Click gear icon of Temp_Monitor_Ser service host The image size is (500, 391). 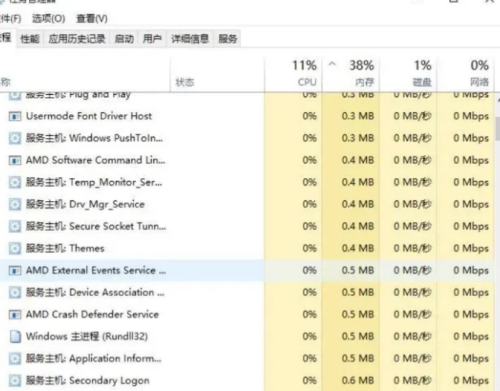pyautogui.click(x=15, y=182)
